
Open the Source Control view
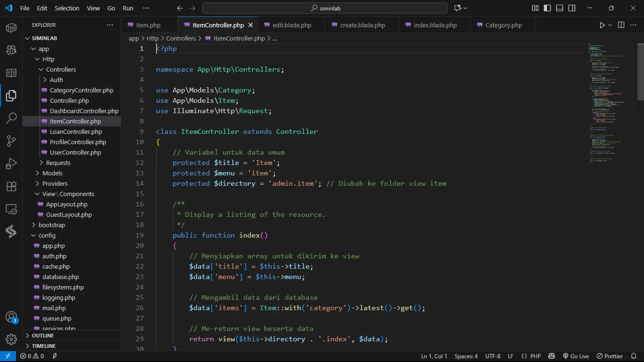click(11, 141)
